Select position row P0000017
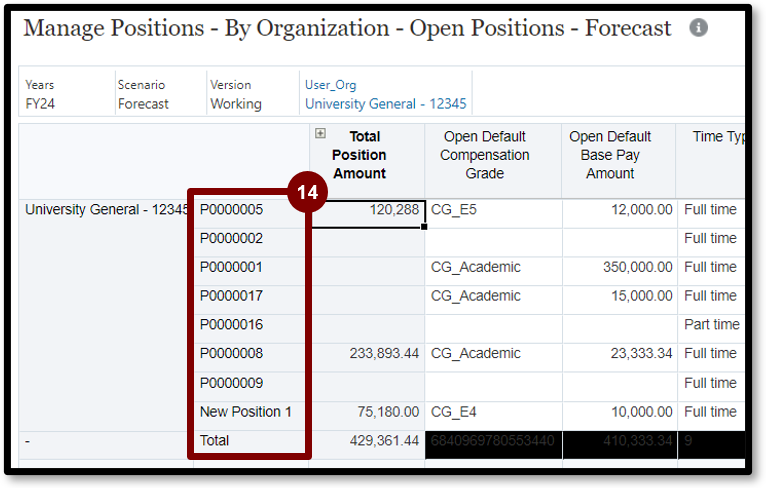The image size is (766, 488). click(x=231, y=296)
